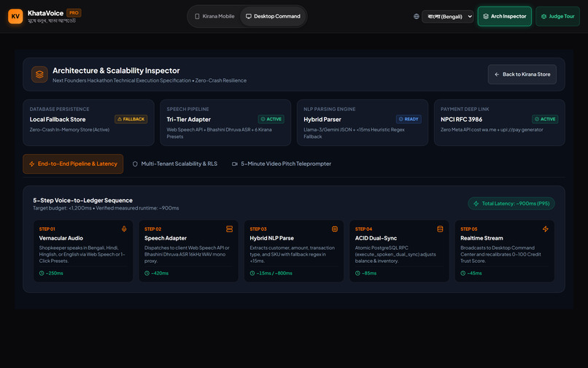
Task: Click the FALLBACK warning badge
Action: [x=131, y=119]
